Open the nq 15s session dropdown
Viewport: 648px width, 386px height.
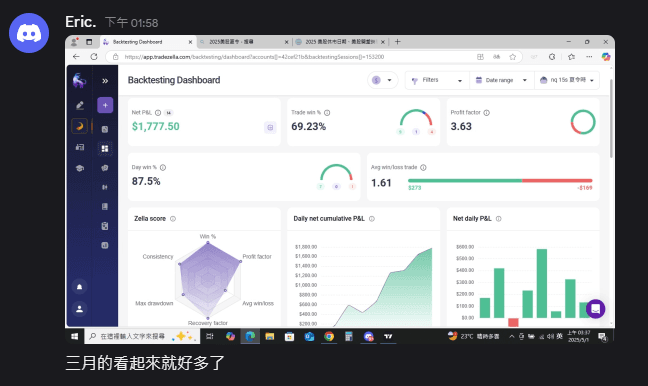(x=567, y=80)
